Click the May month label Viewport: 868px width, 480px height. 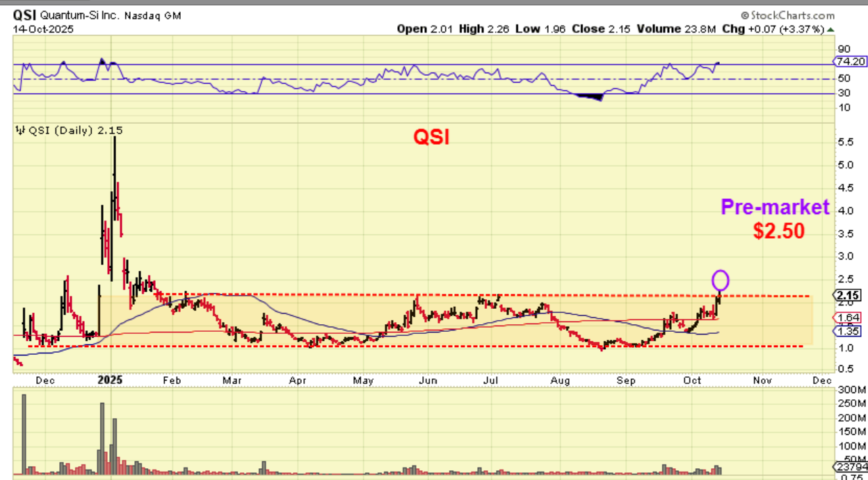363,381
